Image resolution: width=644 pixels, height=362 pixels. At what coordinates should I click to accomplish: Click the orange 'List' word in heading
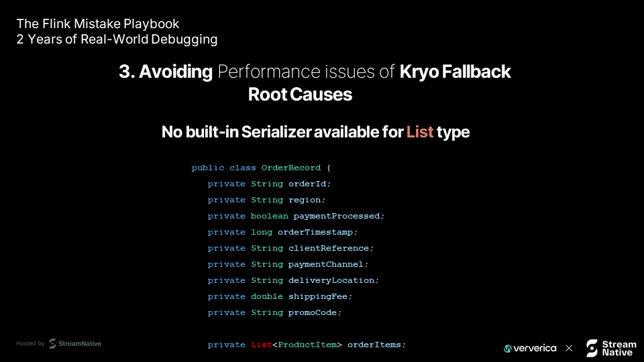420,132
